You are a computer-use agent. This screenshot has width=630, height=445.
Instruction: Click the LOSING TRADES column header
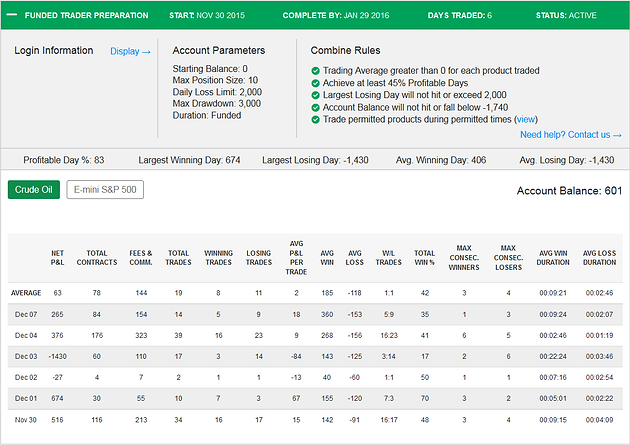pyautogui.click(x=259, y=258)
